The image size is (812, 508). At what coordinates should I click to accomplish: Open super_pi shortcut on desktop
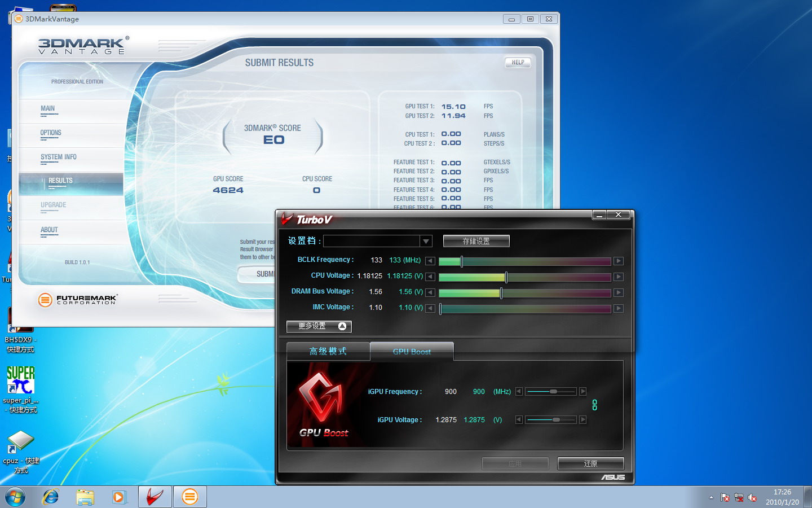[x=20, y=389]
